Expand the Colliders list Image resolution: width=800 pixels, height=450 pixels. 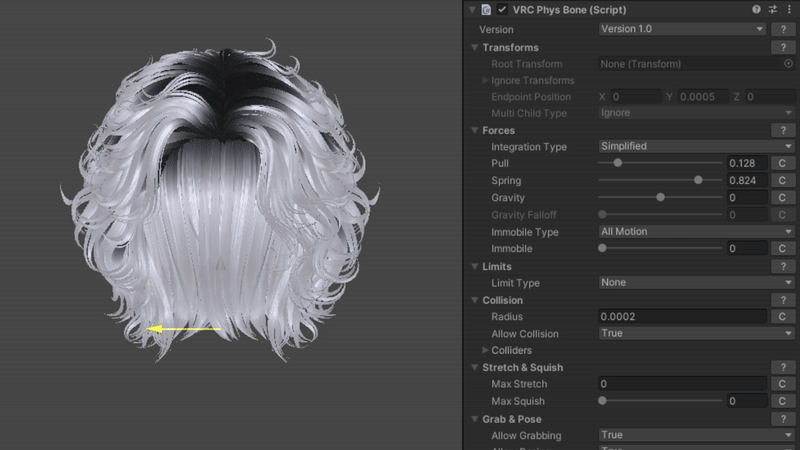[x=485, y=351]
